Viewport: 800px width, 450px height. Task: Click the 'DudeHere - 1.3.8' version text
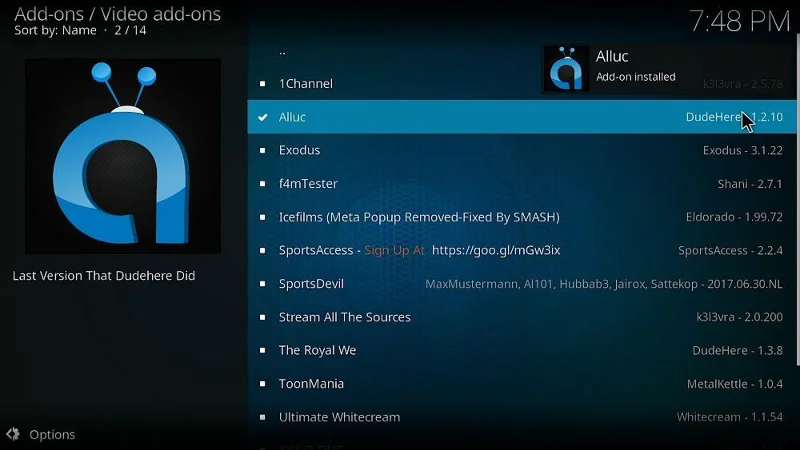click(x=737, y=351)
